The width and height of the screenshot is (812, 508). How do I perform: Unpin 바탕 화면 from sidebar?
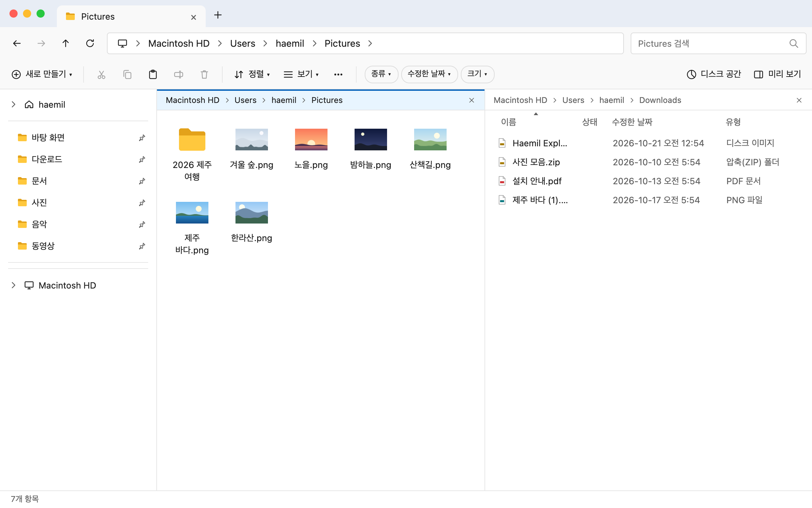click(x=142, y=138)
